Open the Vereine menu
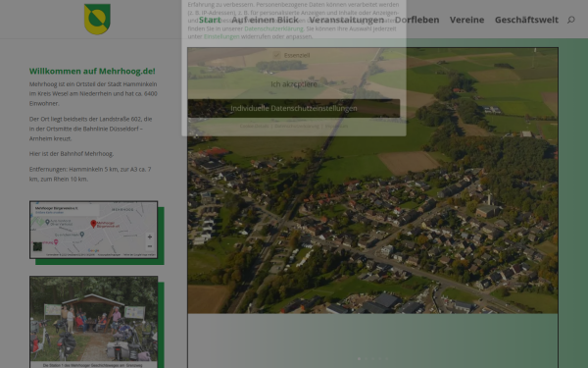 (466, 20)
